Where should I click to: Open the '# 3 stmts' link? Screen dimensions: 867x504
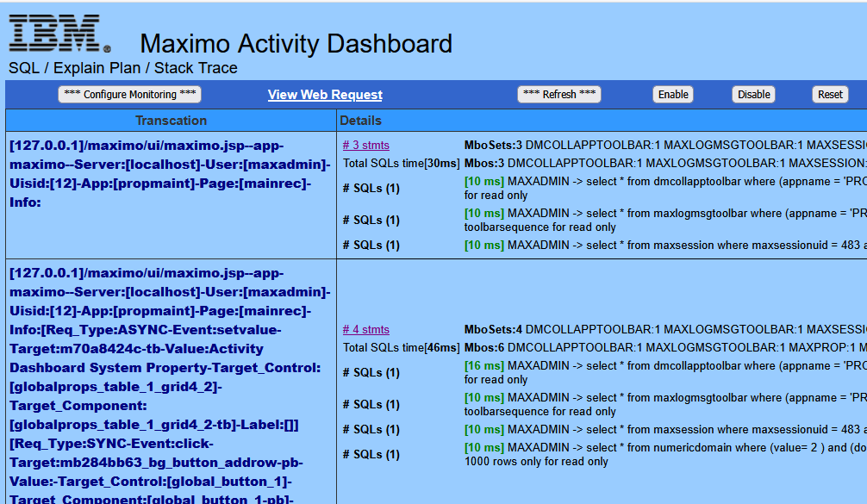tap(365, 145)
